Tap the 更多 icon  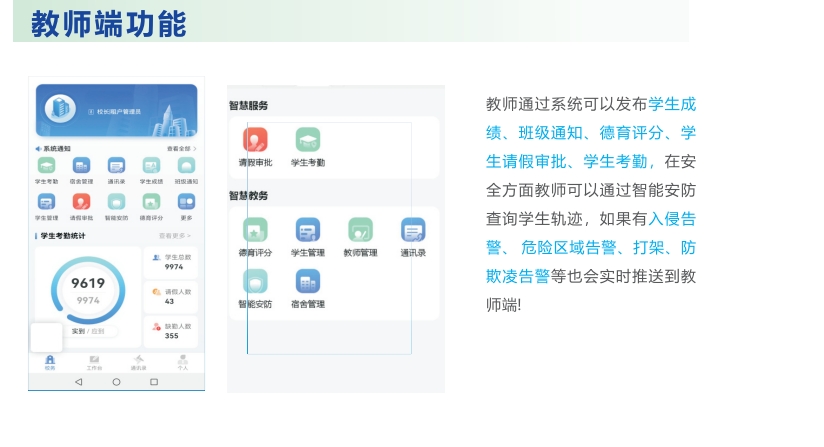[x=186, y=202]
